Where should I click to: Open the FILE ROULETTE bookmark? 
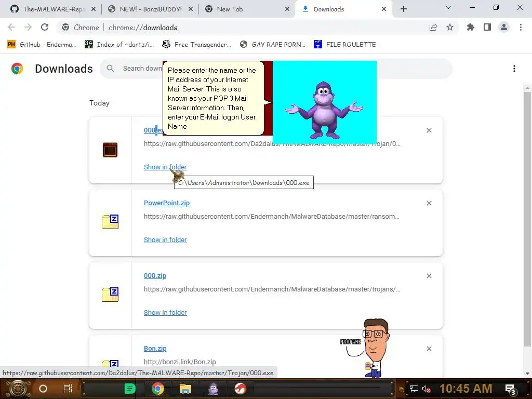tap(345, 45)
